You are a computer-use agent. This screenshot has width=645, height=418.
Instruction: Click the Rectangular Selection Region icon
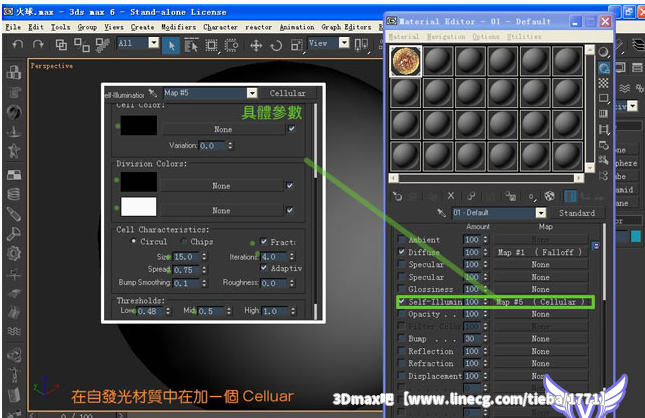[x=211, y=45]
